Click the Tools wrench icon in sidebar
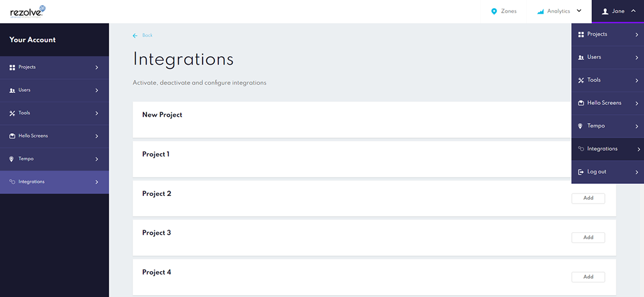The height and width of the screenshot is (297, 644). (x=12, y=113)
